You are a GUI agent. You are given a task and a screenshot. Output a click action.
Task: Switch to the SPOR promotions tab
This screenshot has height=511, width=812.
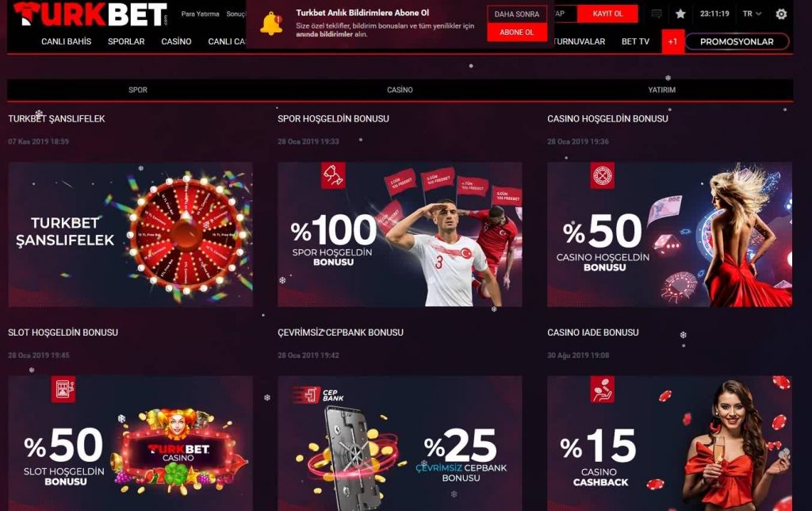(138, 90)
